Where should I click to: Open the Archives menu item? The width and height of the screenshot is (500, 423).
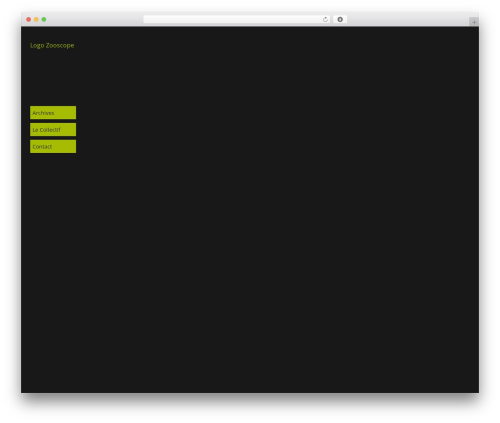53,113
